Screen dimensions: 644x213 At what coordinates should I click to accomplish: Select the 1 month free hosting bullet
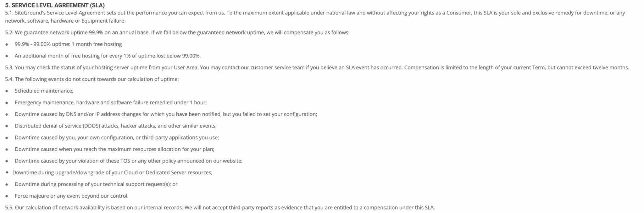[x=68, y=44]
